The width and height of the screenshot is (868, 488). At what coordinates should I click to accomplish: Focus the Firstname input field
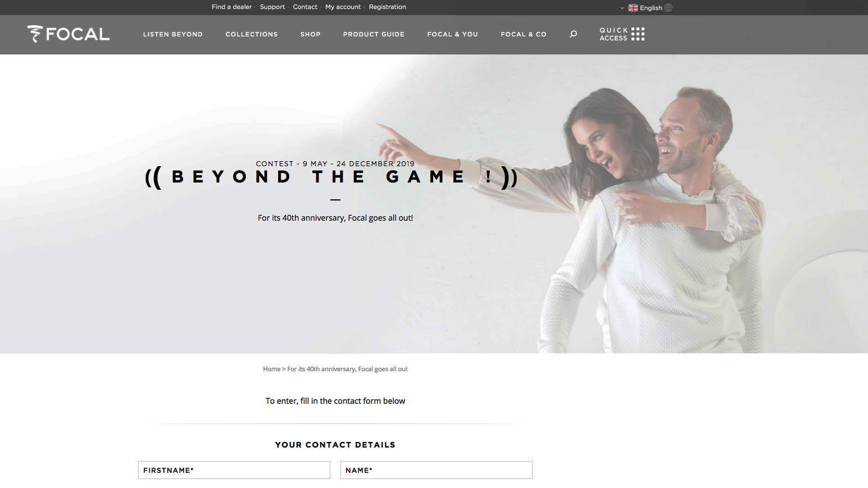click(234, 470)
